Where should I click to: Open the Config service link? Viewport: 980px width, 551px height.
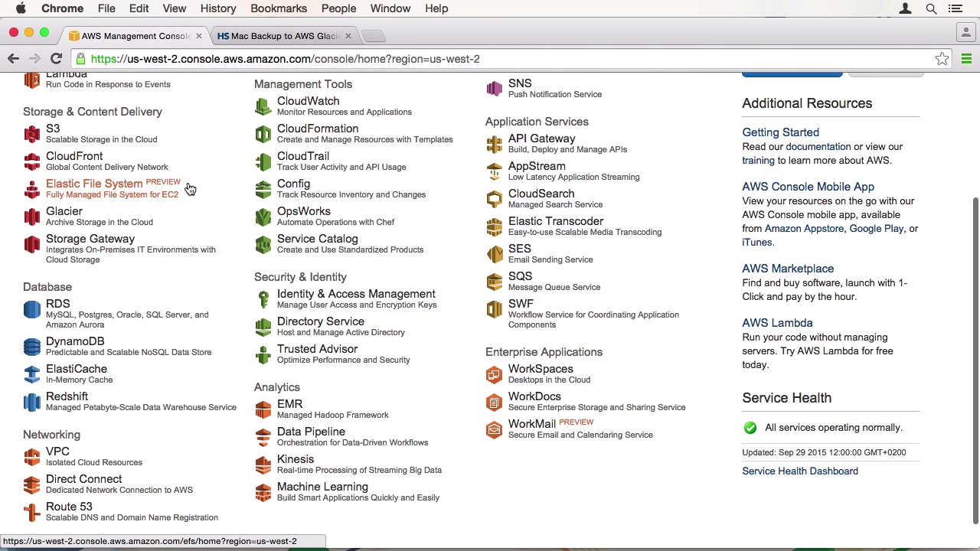pos(293,184)
